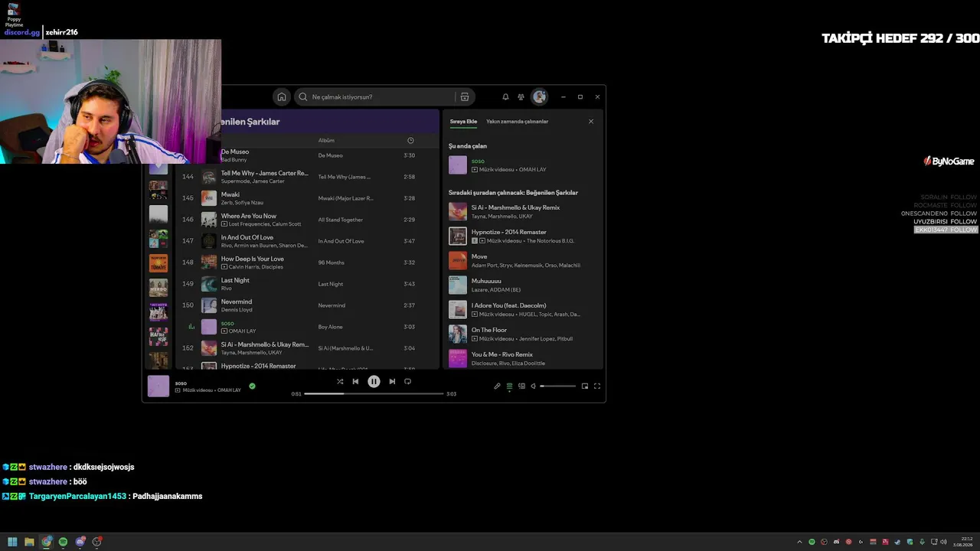Open the 'MERDO' playlist cover in sidebar
Screen dimensions: 980x551
[158, 288]
